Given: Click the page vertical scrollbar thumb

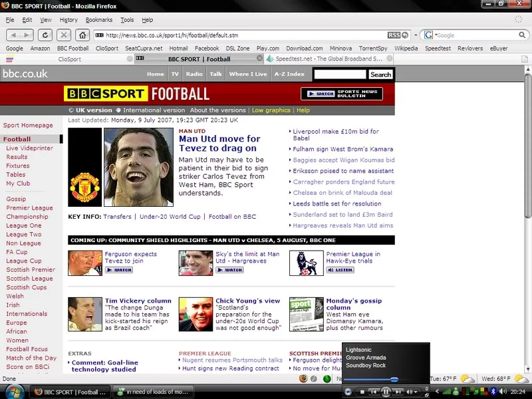Looking at the screenshot, I should pyautogui.click(x=527, y=146).
